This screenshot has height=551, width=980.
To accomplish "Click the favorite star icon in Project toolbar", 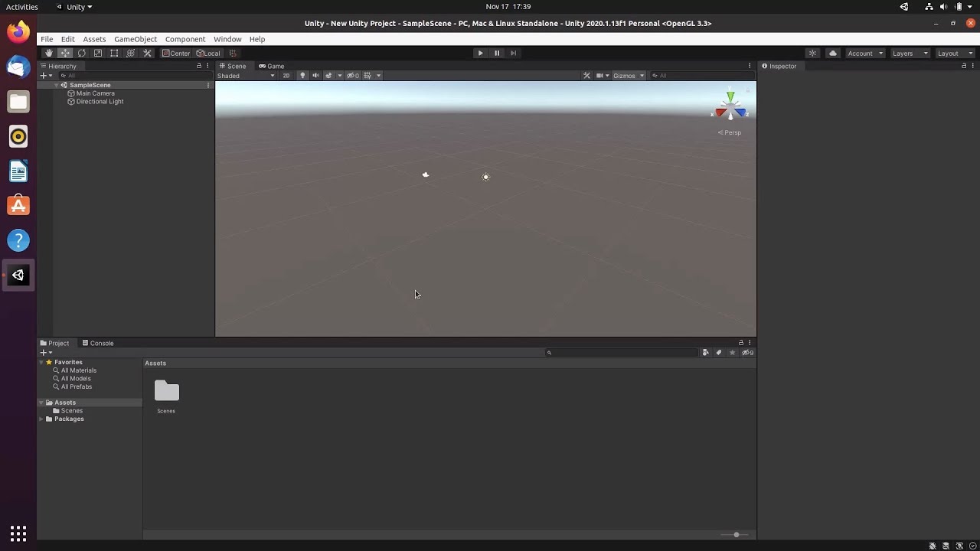I will point(732,353).
